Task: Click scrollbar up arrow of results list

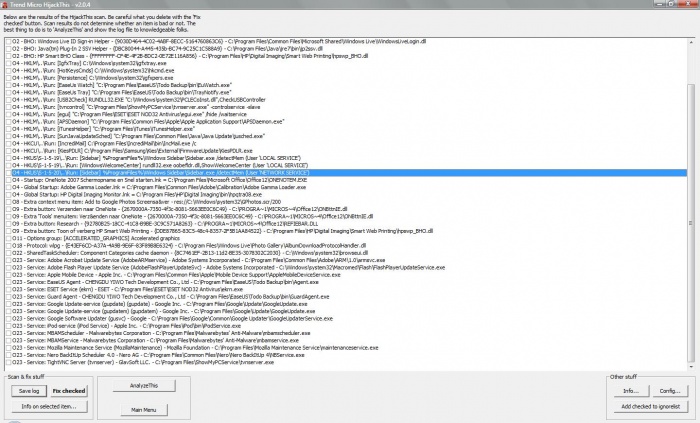Action: [691, 42]
